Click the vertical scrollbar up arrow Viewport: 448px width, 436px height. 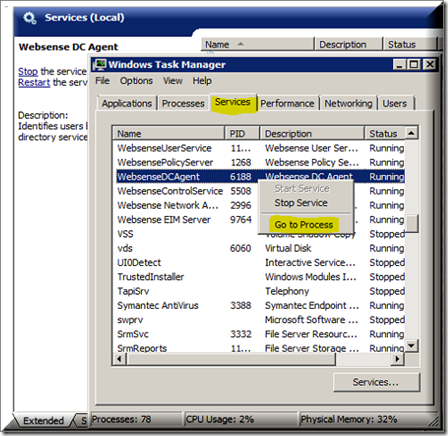point(412,133)
